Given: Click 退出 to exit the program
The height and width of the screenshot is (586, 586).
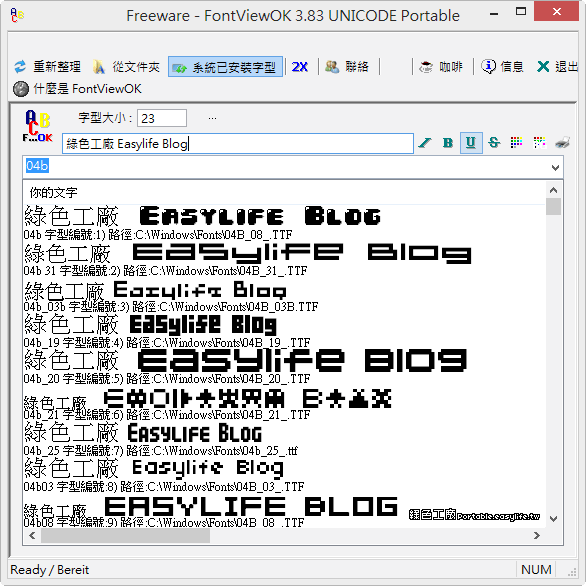Looking at the screenshot, I should click(557, 67).
